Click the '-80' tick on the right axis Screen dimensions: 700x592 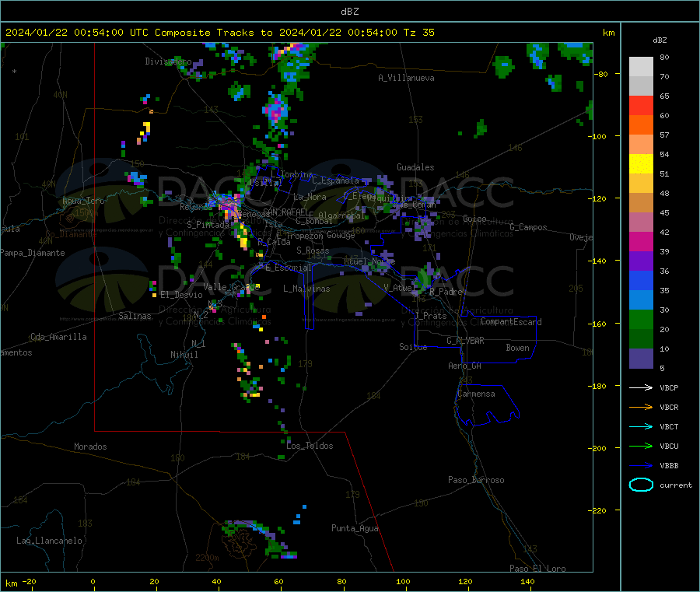click(601, 74)
